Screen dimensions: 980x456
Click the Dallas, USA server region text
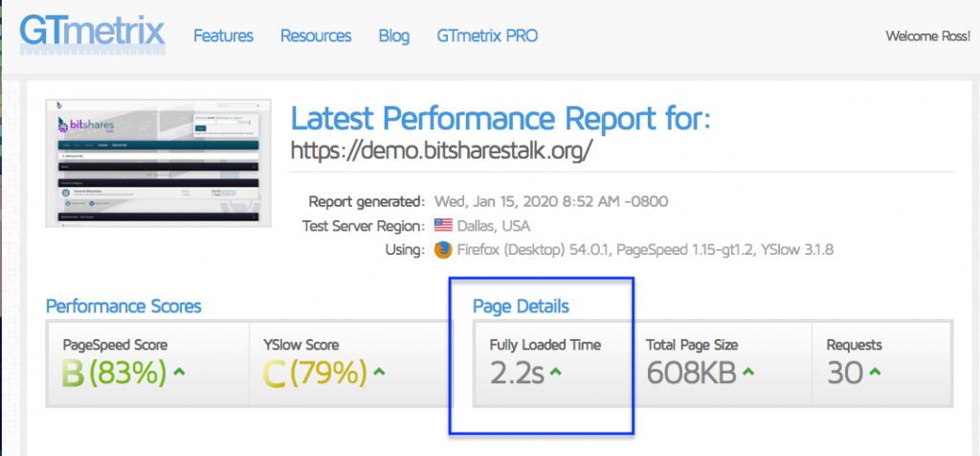pyautogui.click(x=494, y=226)
